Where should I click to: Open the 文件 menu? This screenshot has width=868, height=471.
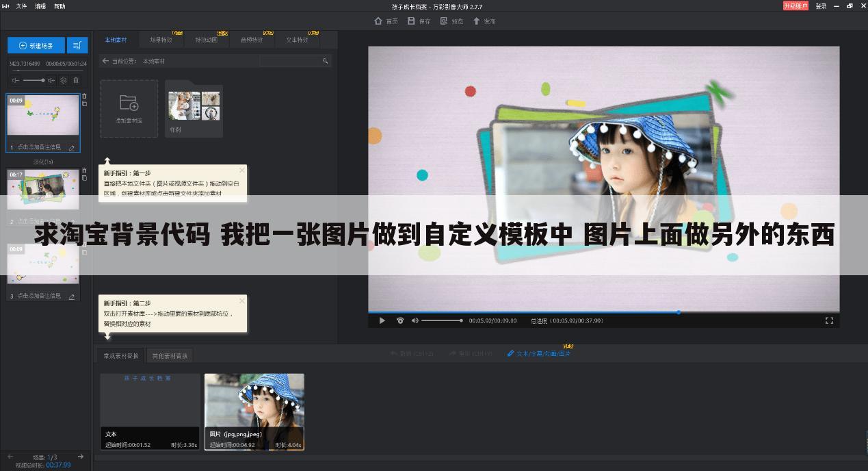coord(22,6)
